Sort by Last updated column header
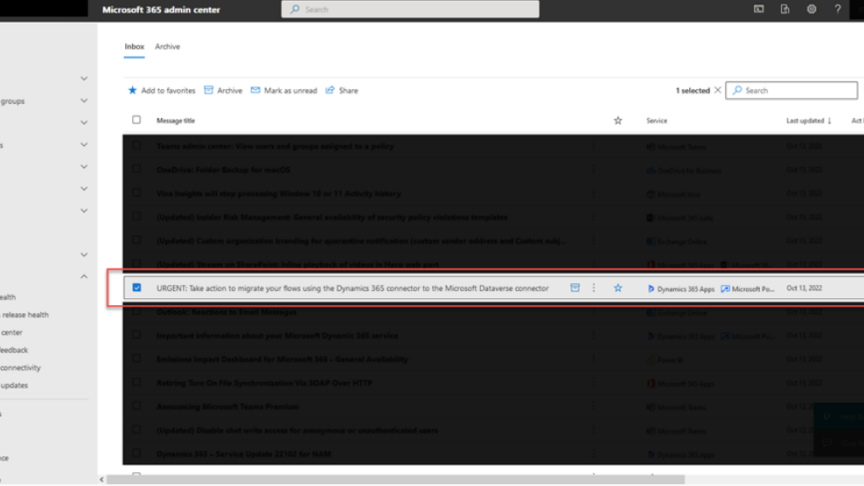Screen dimensions: 864x486 808,121
